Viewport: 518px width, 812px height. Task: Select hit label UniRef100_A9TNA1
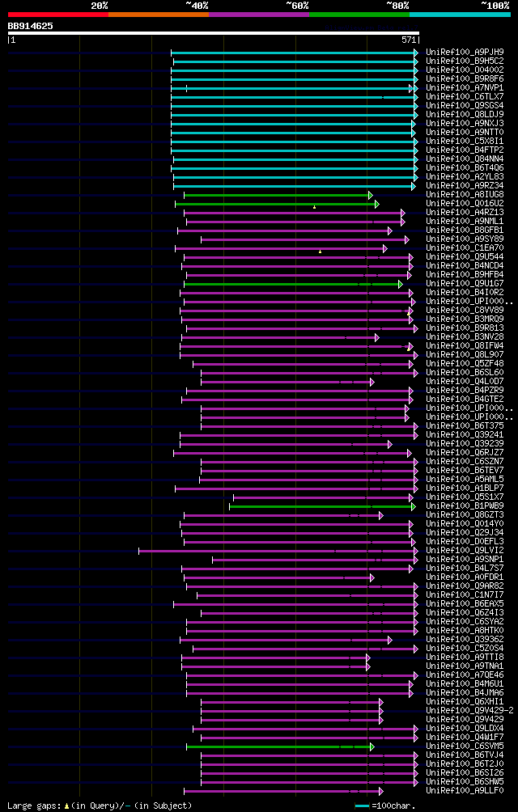[465, 666]
